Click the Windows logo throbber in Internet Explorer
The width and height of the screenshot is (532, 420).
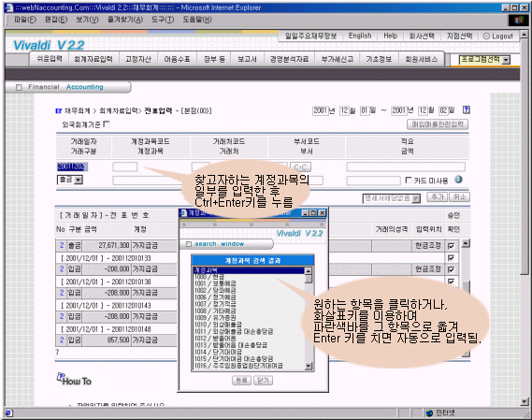point(518,21)
